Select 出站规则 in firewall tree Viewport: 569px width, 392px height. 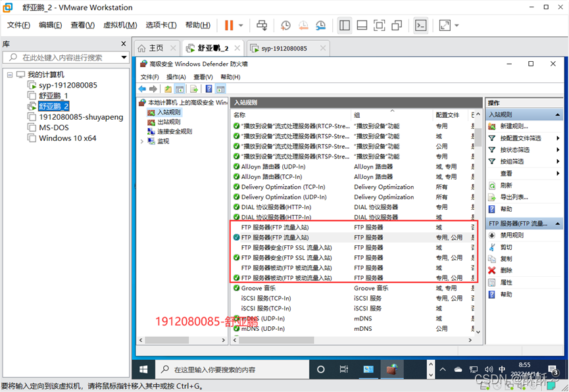169,122
